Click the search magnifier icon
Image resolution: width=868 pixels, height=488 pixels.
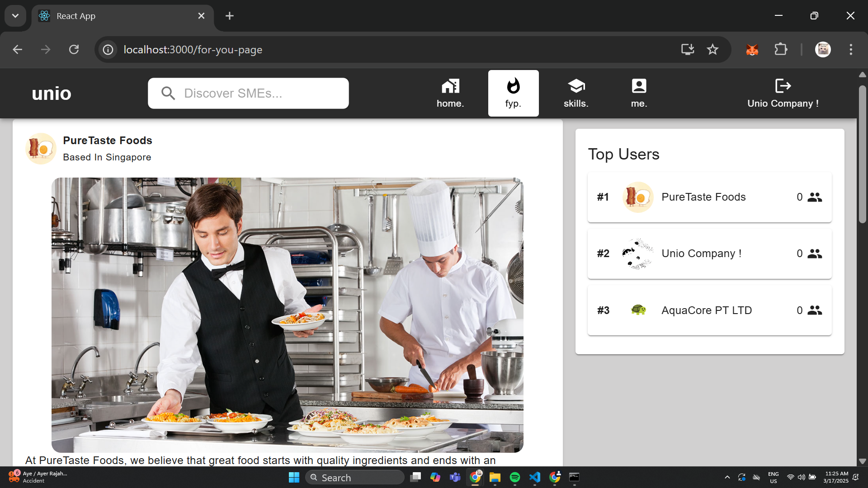pyautogui.click(x=168, y=93)
